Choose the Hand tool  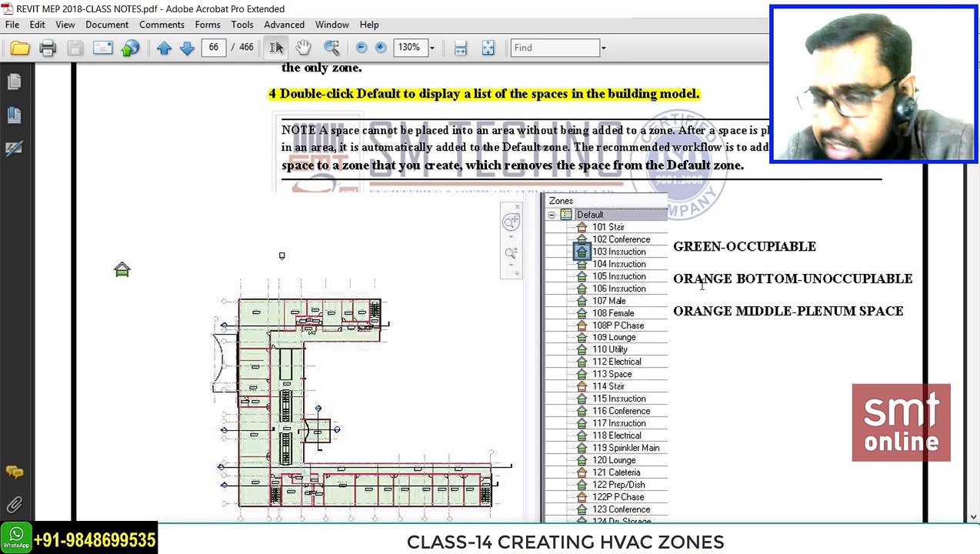click(303, 48)
